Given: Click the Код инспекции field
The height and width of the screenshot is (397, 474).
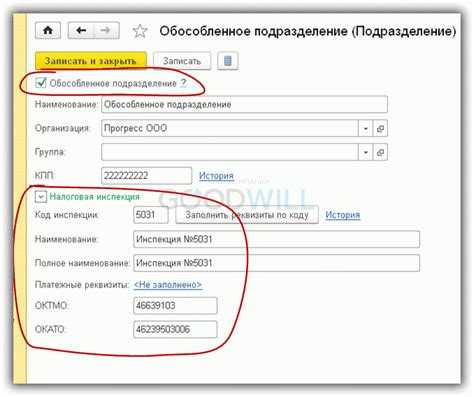Looking at the screenshot, I should 151,215.
